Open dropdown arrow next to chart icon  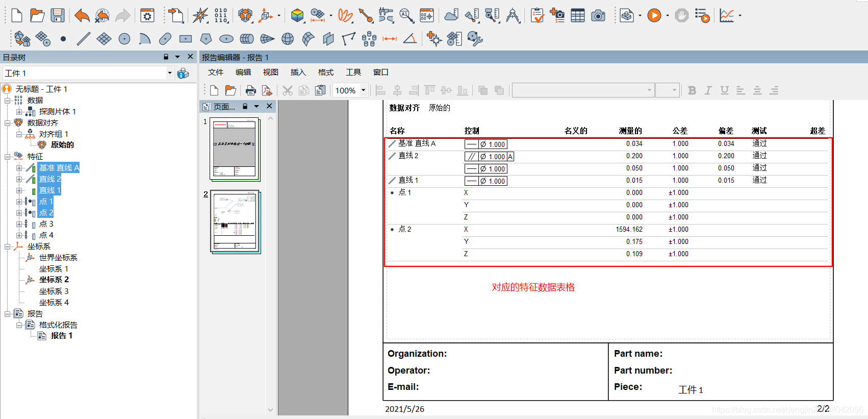point(740,16)
